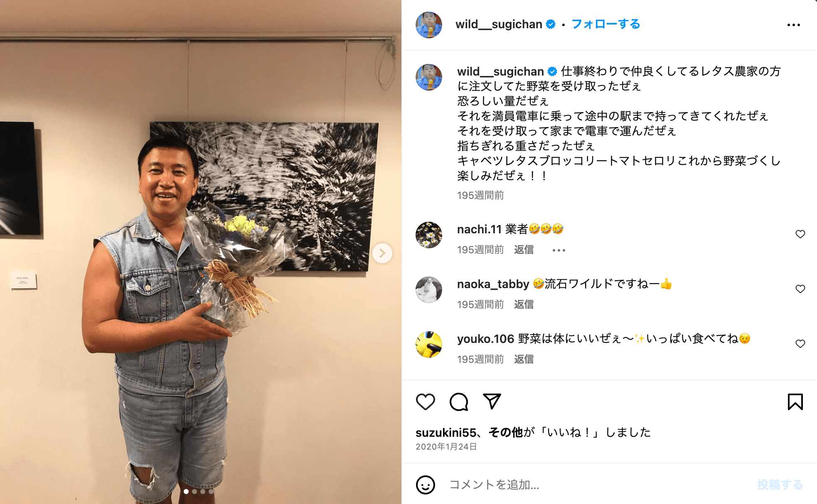Click the コメントを追加 input field
817x504 pixels.
pyautogui.click(x=598, y=484)
